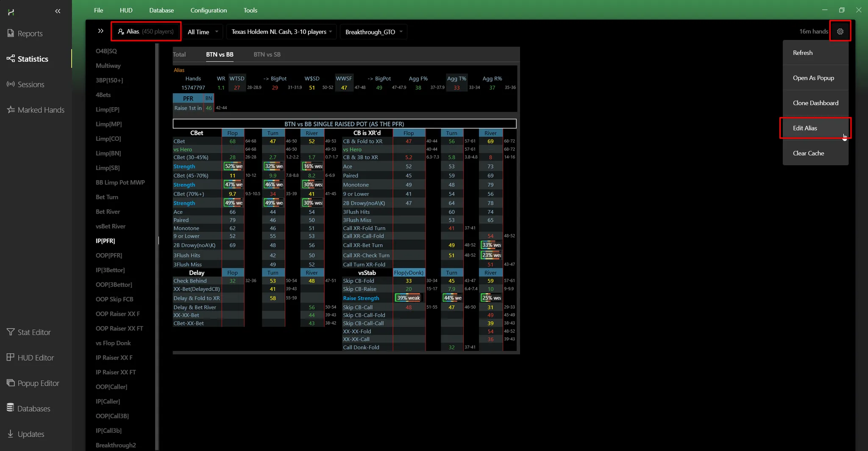Expand the dashboard list using double-arrow icon
Screen dimensions: 868x451
100,31
